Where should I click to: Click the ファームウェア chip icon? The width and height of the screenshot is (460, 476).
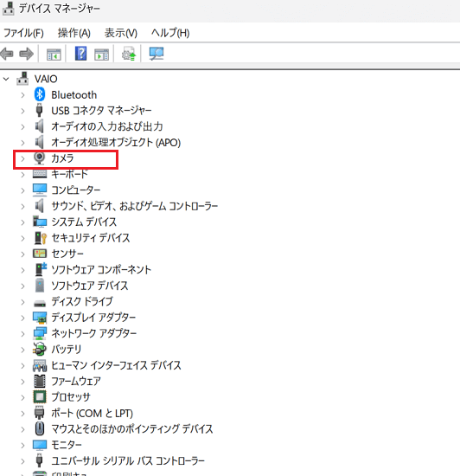pos(40,381)
